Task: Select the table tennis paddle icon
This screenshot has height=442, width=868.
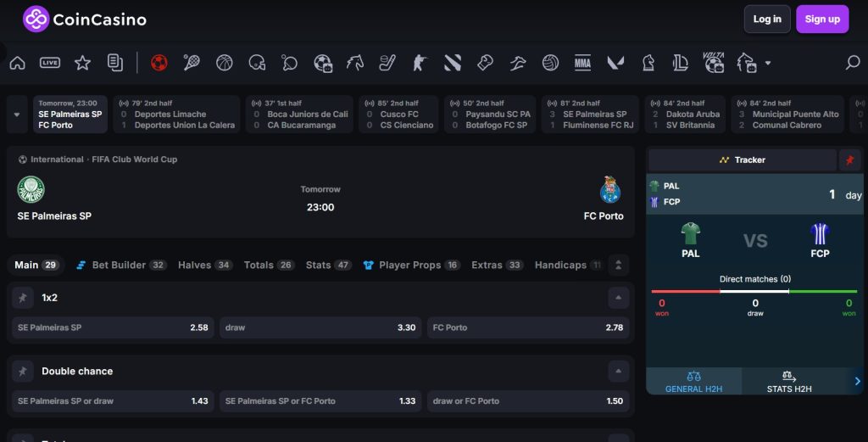Action: [x=290, y=63]
